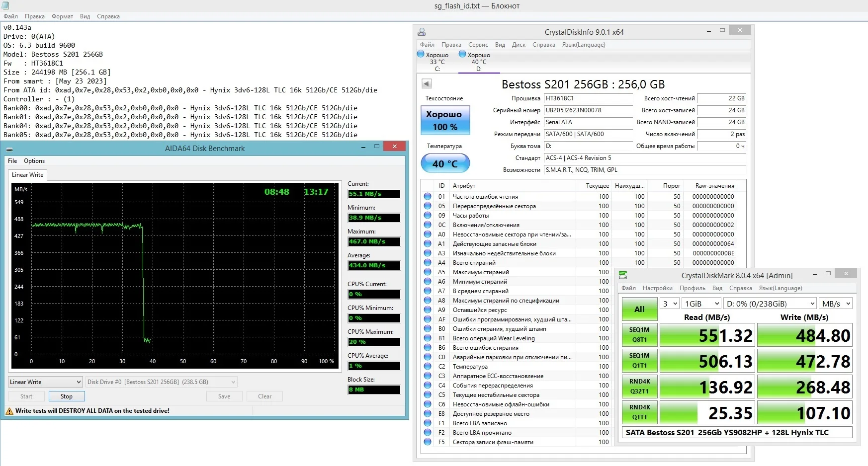Viewport: 868px width, 466px height.
Task: Open the D: drive selection dropdown
Action: coord(770,304)
